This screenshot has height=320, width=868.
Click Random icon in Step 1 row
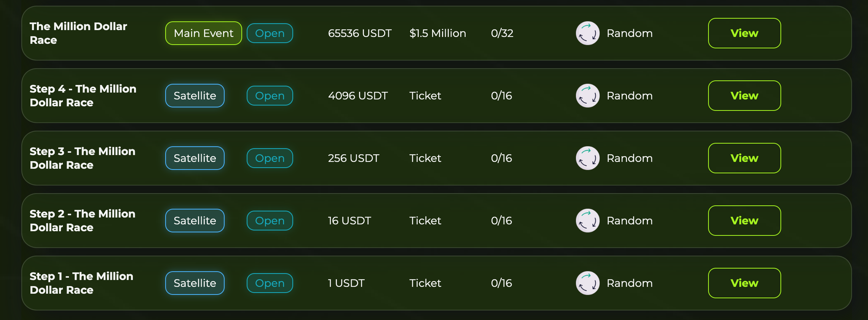coord(587,283)
